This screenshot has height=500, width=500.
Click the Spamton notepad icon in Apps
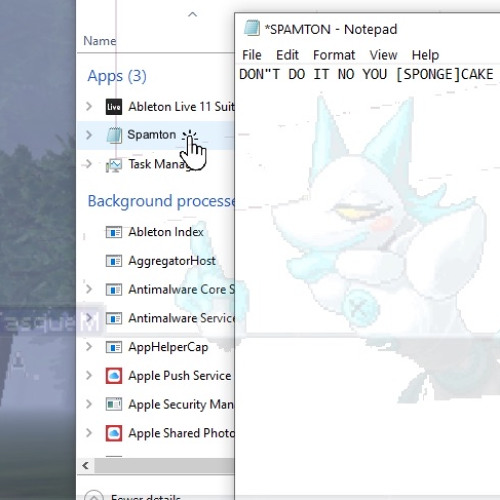point(114,135)
